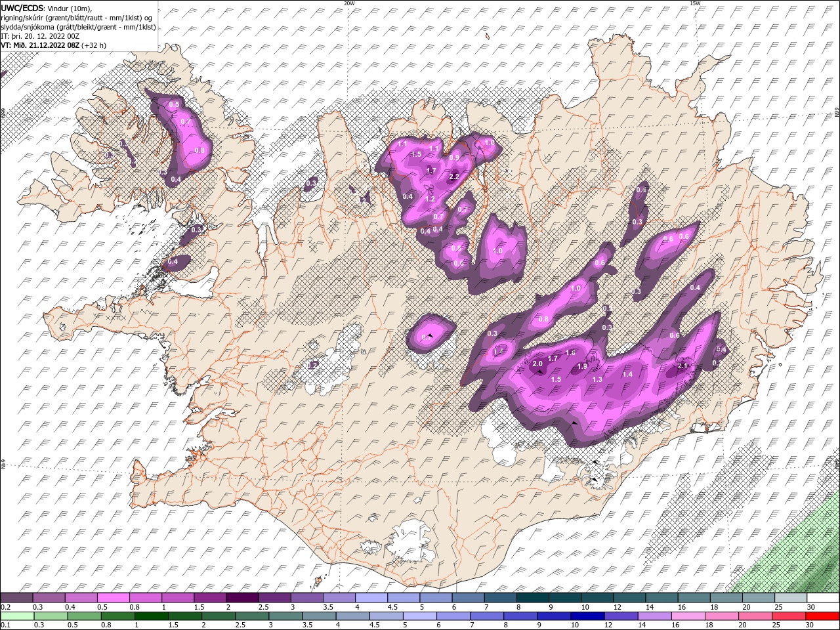This screenshot has width=840, height=630.
Task: Pick the violet 12 swatch on the rain scale
Action: click(620, 616)
